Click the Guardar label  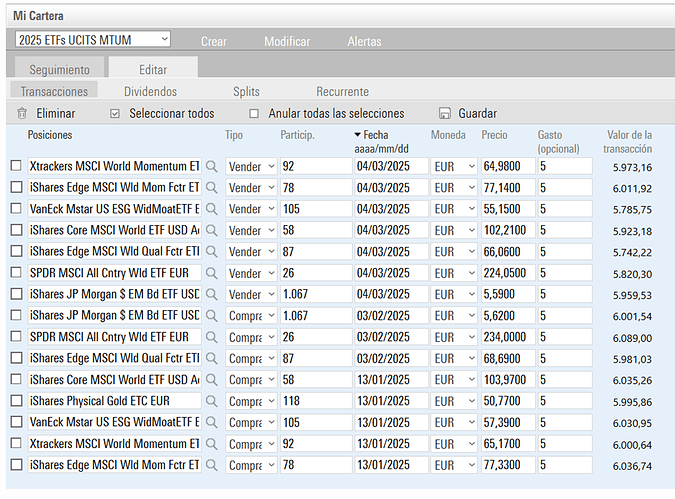[x=477, y=113]
